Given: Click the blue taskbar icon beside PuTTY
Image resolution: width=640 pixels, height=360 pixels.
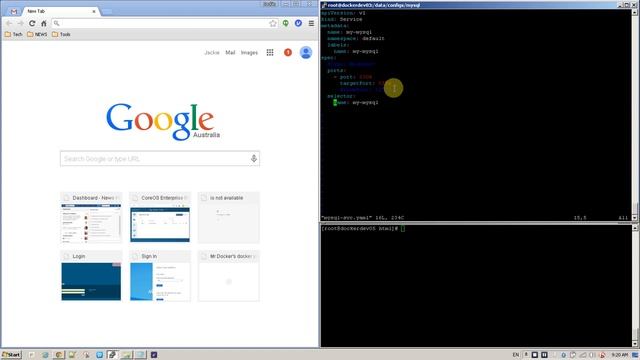Looking at the screenshot, I should click(99, 355).
